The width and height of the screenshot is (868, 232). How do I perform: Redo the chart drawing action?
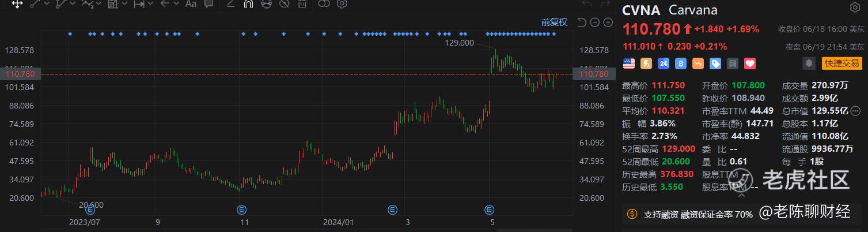pos(604,5)
